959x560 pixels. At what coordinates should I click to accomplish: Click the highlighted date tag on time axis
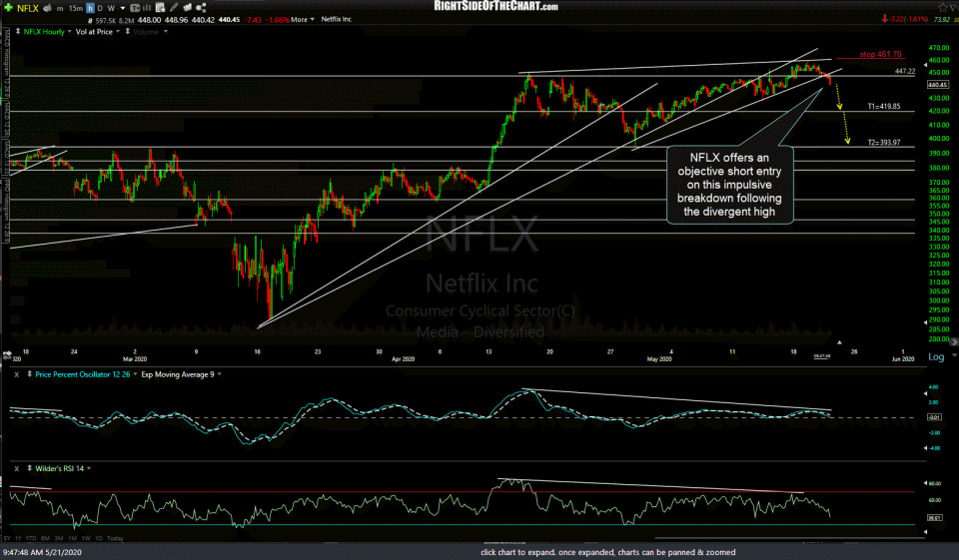point(821,356)
